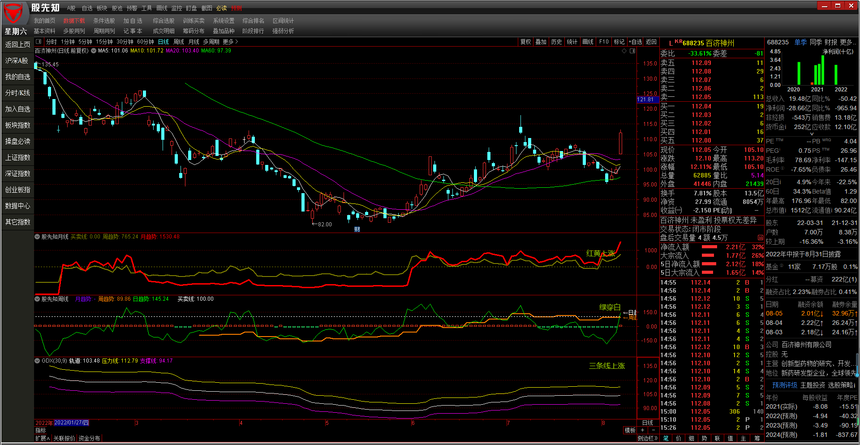Click the 数据下载 data download item
The image size is (860, 445).
(x=74, y=20)
